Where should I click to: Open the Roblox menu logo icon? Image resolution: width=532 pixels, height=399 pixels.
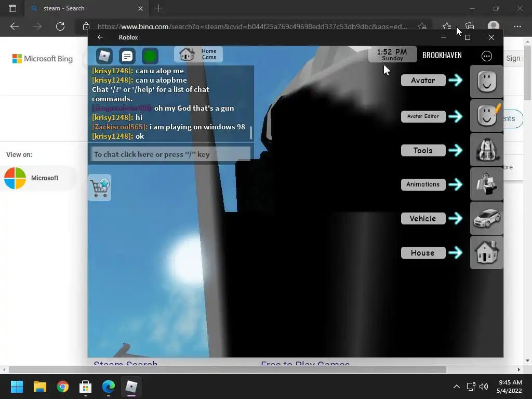click(x=104, y=56)
